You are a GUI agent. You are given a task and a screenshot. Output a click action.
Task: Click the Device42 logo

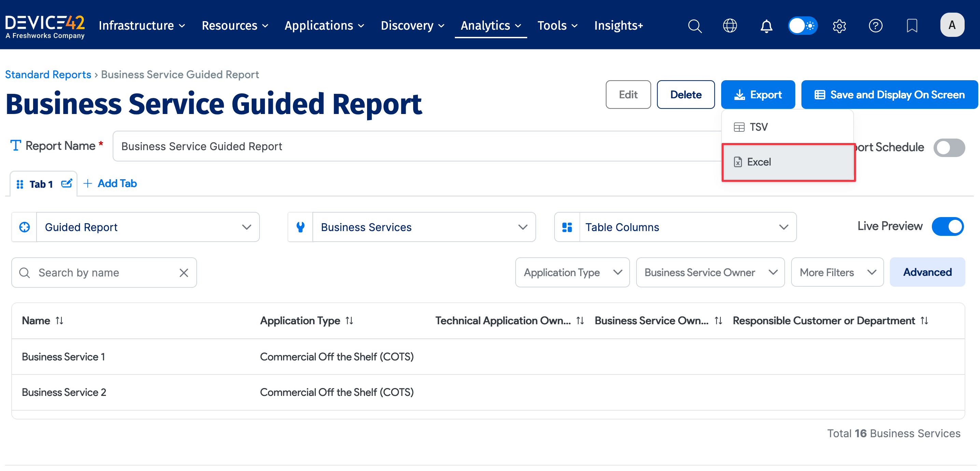[45, 27]
